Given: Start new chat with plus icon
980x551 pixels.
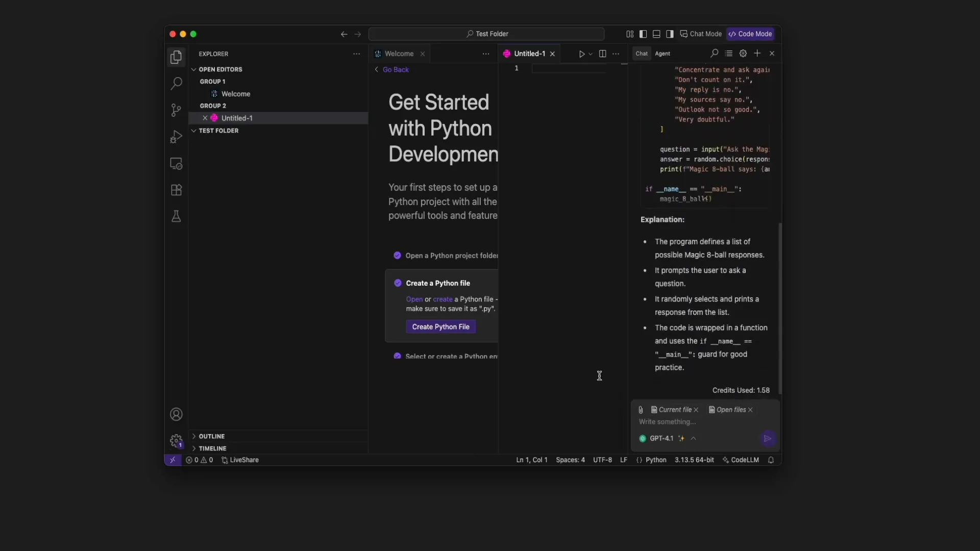Looking at the screenshot, I should [757, 54].
